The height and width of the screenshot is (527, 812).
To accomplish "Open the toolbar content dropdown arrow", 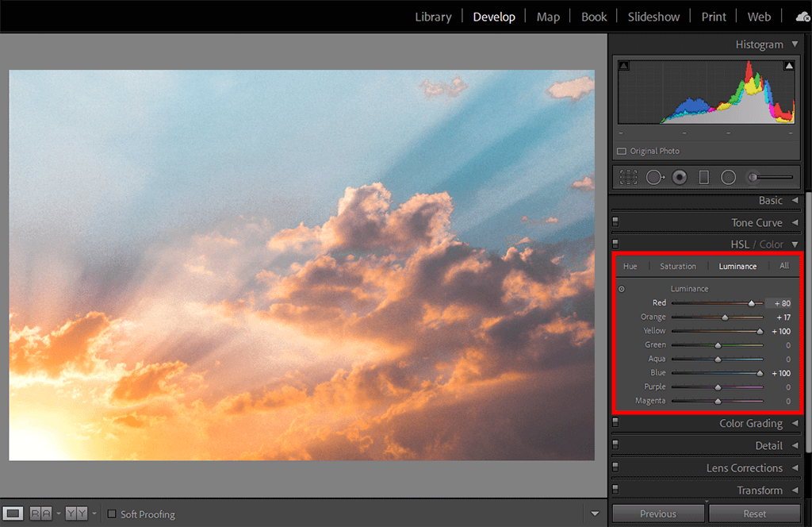I will pyautogui.click(x=595, y=514).
